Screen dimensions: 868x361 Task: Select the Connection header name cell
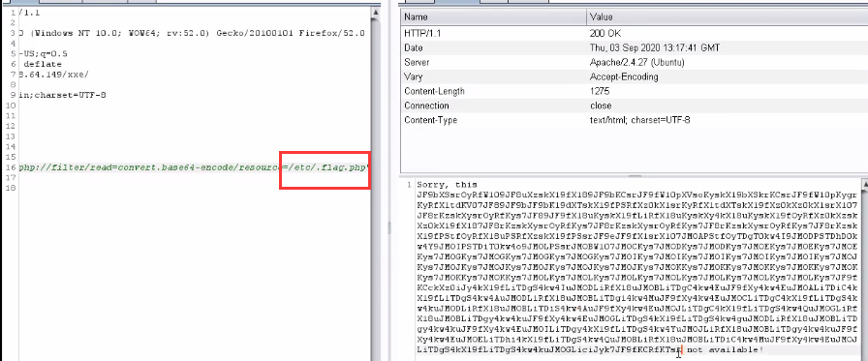[x=493, y=105]
